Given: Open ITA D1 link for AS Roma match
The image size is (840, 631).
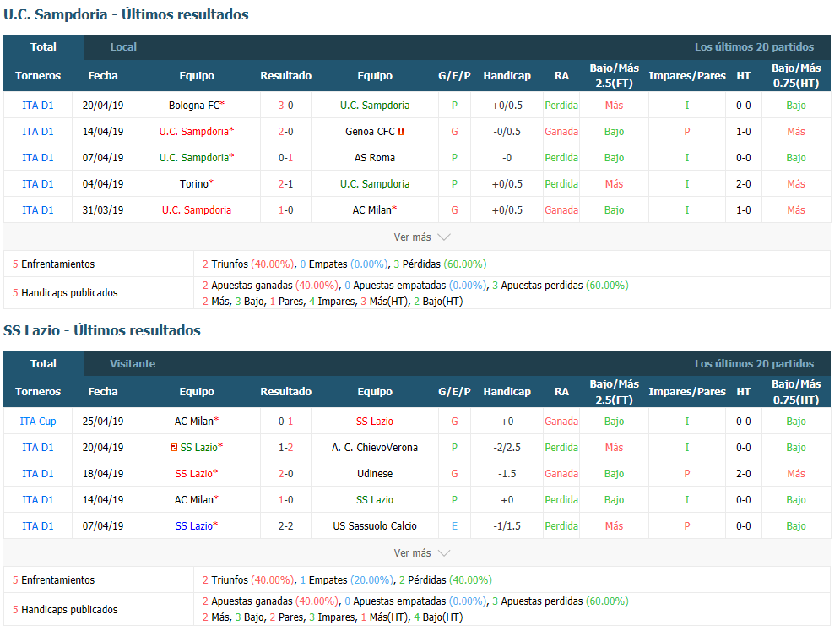Looking at the screenshot, I should (37, 158).
